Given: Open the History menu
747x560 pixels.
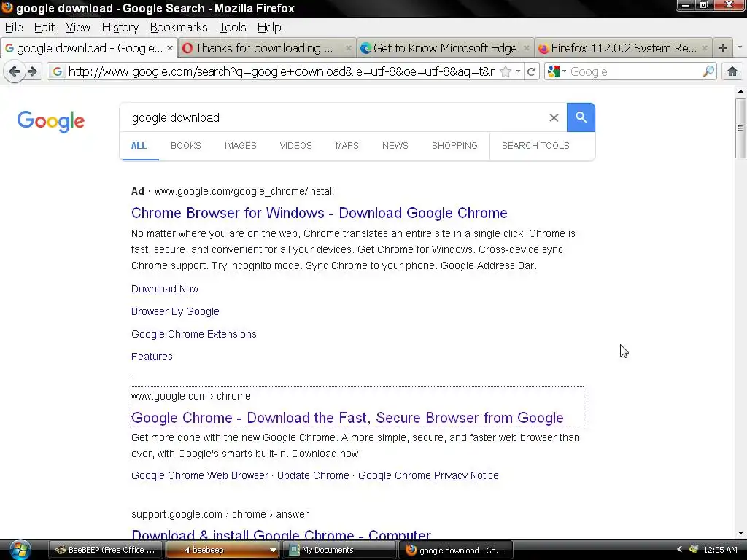Looking at the screenshot, I should coord(120,27).
